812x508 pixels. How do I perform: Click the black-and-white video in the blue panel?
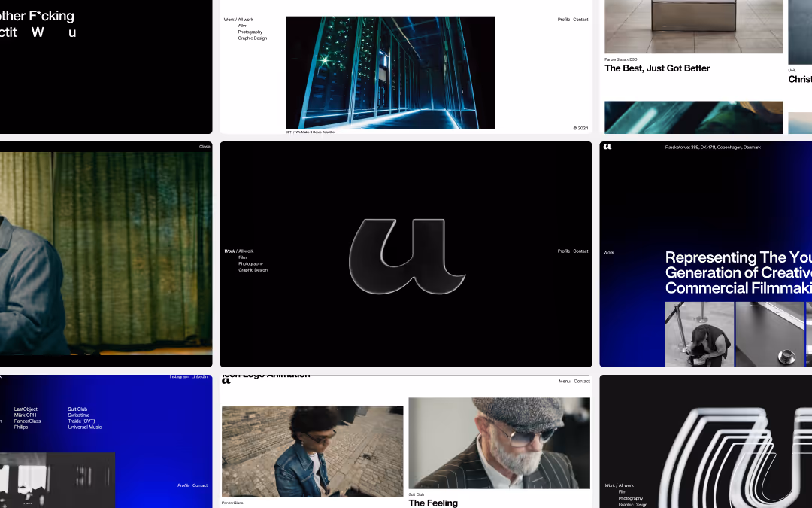click(57, 480)
